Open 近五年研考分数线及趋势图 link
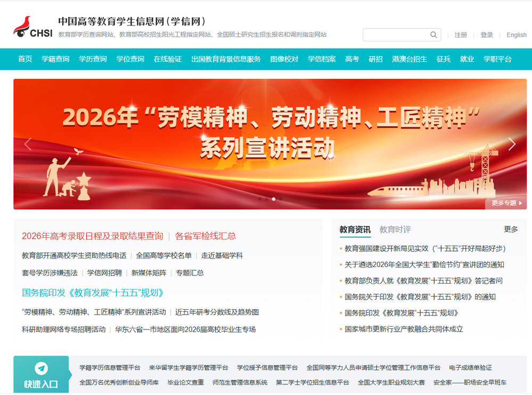The height and width of the screenshot is (395, 532). (x=217, y=312)
